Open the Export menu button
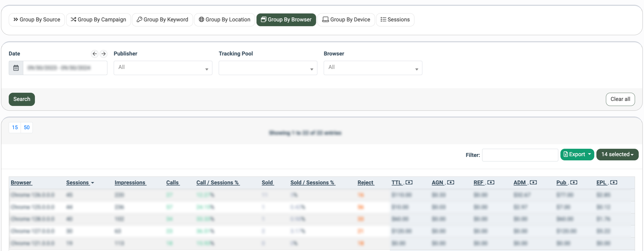644x251 pixels. (577, 155)
